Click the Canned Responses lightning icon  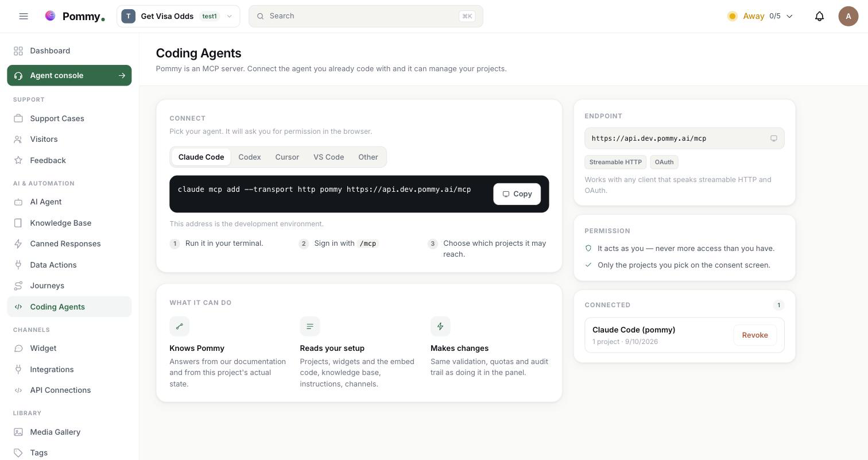(x=18, y=244)
